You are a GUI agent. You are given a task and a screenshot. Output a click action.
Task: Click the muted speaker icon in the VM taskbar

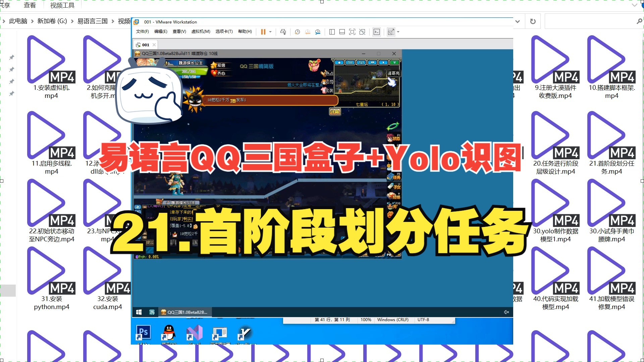click(x=506, y=312)
